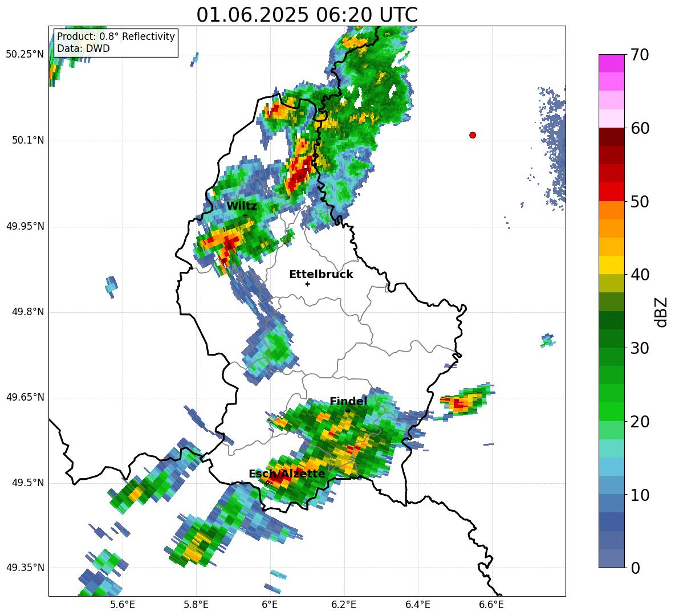Image resolution: width=675 pixels, height=616 pixels.
Task: Click the Data: DWD text
Action: (83, 48)
